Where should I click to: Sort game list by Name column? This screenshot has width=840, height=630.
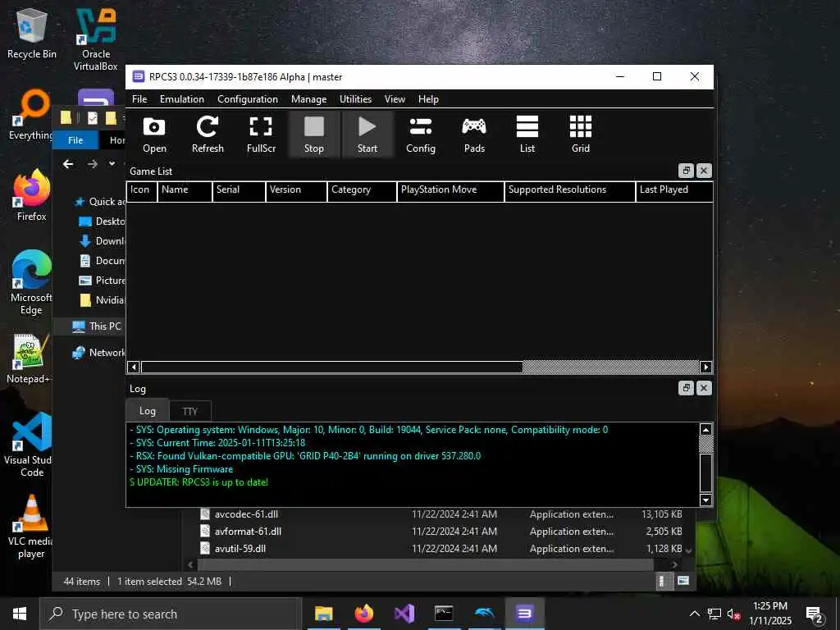[x=185, y=191]
